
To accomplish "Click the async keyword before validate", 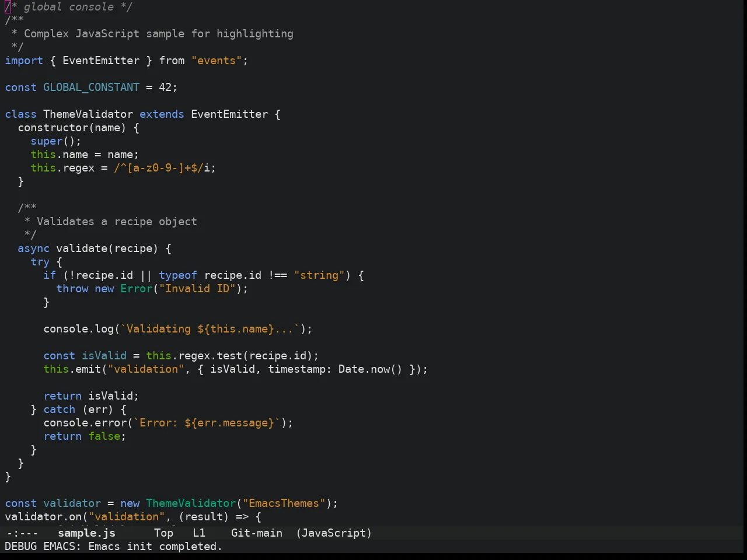I will [33, 249].
